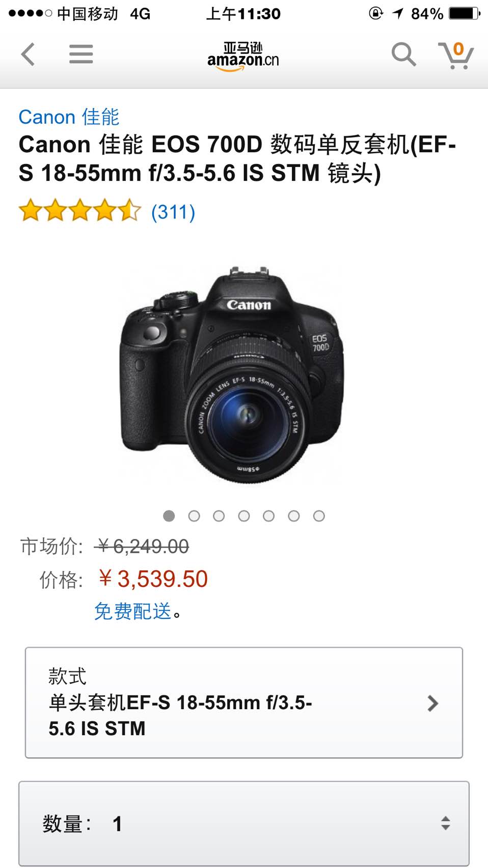Open the hamburger menu
The height and width of the screenshot is (868, 488).
[x=81, y=54]
